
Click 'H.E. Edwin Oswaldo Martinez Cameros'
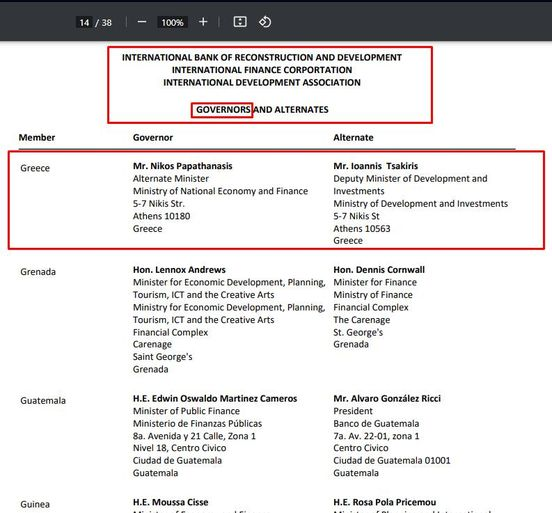click(x=215, y=399)
